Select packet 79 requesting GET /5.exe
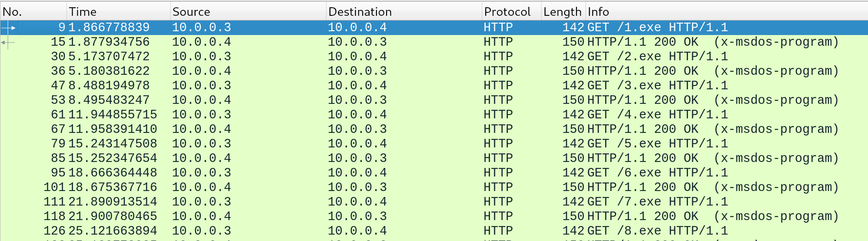The height and width of the screenshot is (241, 868). pyautogui.click(x=657, y=144)
